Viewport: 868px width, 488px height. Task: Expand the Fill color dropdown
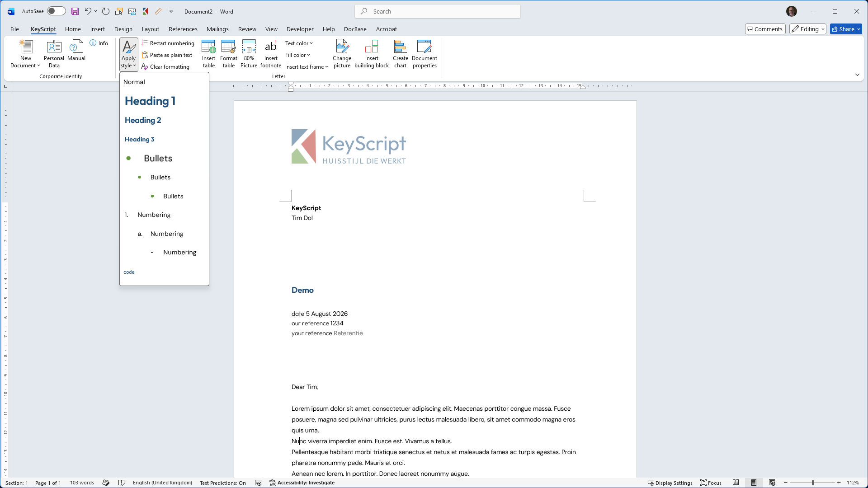tap(297, 55)
